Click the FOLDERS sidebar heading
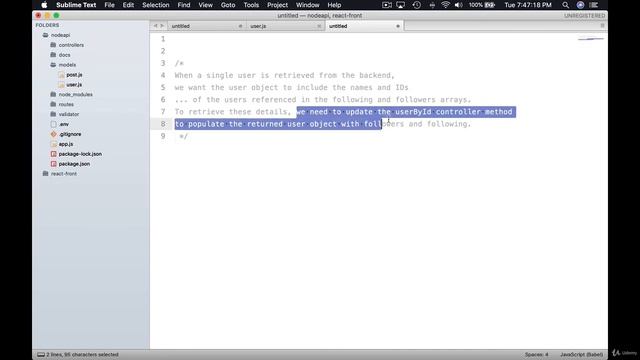 click(x=47, y=25)
